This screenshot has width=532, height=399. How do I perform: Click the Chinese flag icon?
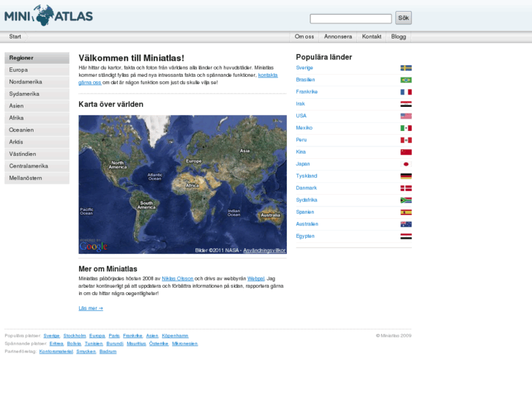point(406,152)
